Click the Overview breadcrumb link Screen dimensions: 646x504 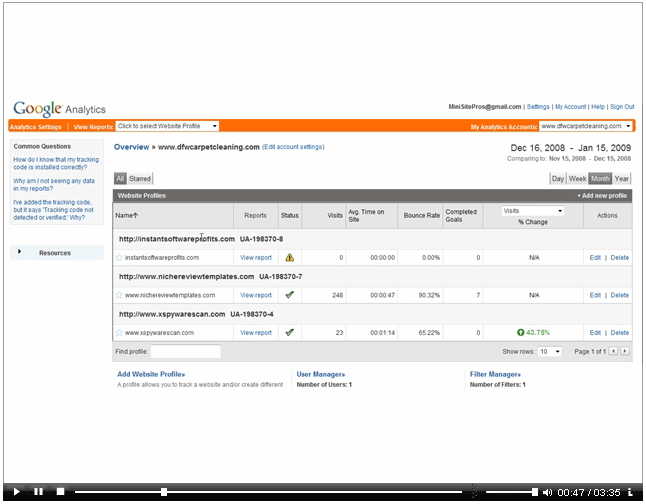[x=131, y=147]
